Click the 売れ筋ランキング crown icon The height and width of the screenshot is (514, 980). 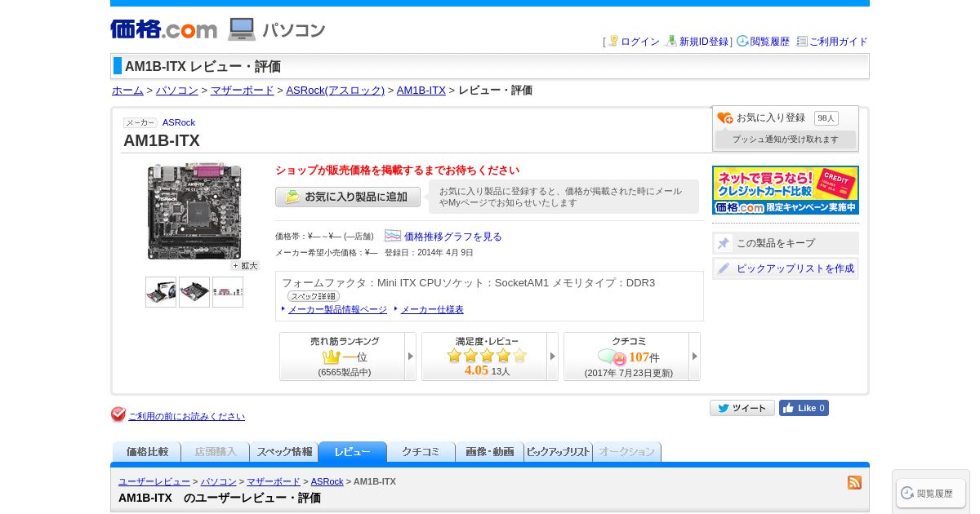(331, 357)
